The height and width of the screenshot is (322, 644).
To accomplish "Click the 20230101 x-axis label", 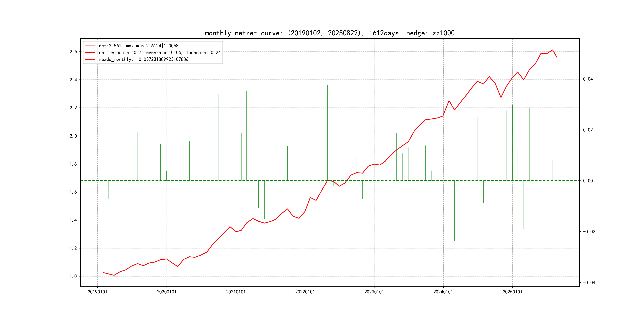I will [374, 292].
